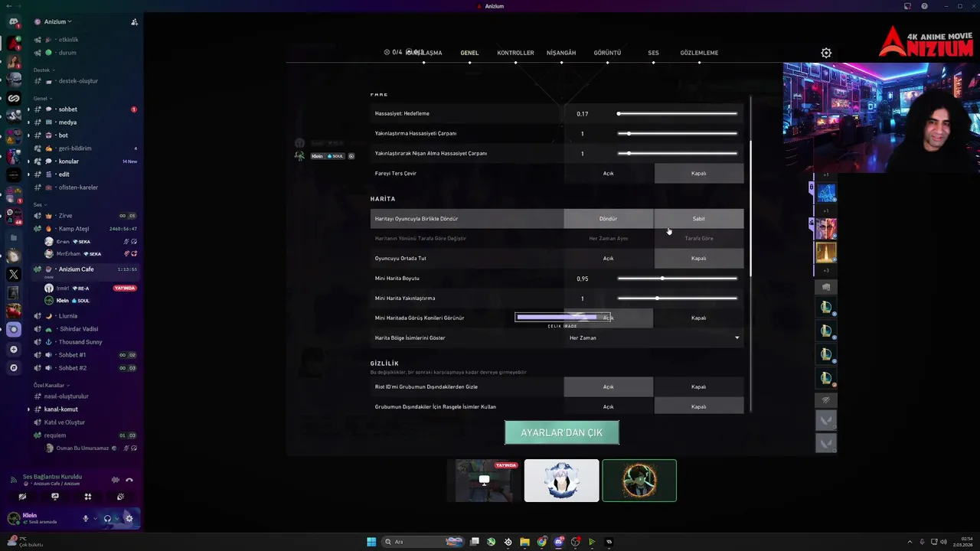Switch to the NİŞANGÂH settings tab

[561, 53]
